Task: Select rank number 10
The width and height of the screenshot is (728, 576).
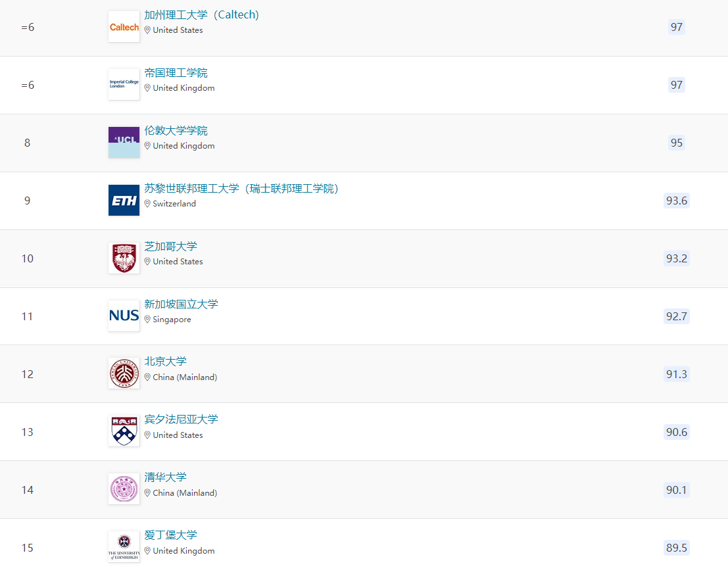Action: click(x=28, y=258)
